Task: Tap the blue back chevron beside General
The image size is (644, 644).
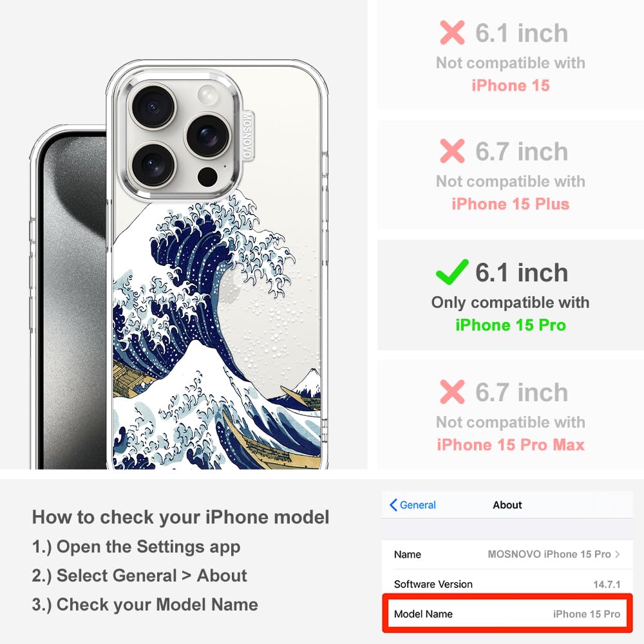Action: (393, 505)
